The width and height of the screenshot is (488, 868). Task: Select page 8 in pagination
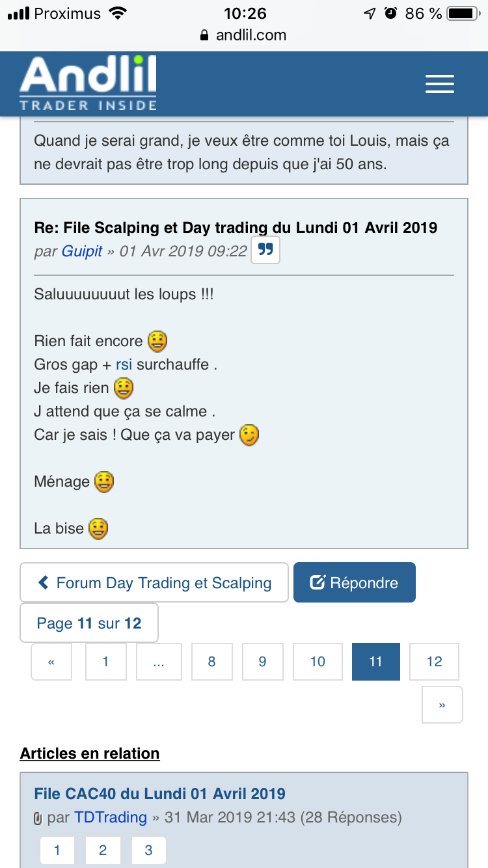211,662
